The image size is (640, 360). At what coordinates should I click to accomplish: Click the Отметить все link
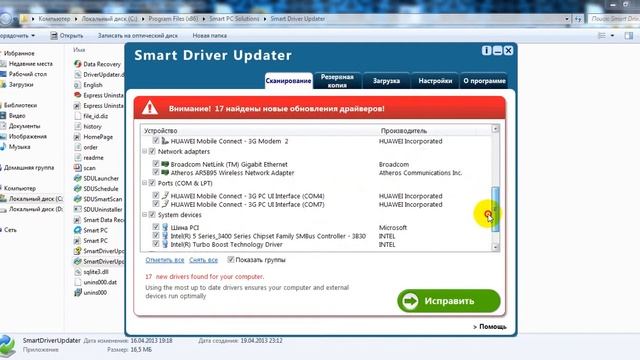tap(164, 260)
